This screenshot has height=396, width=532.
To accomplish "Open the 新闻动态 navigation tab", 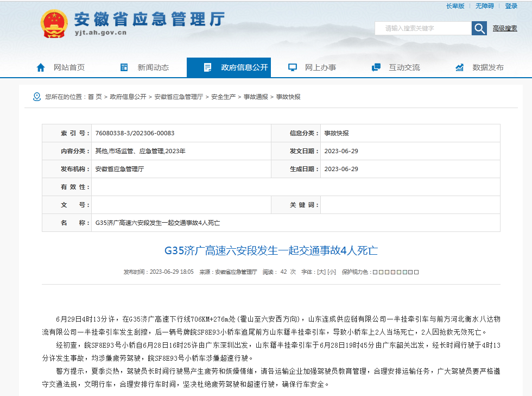I will [x=153, y=67].
